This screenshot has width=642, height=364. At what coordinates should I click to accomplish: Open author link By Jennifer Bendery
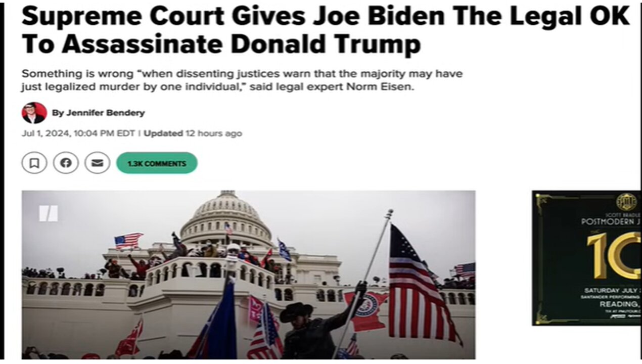click(99, 113)
